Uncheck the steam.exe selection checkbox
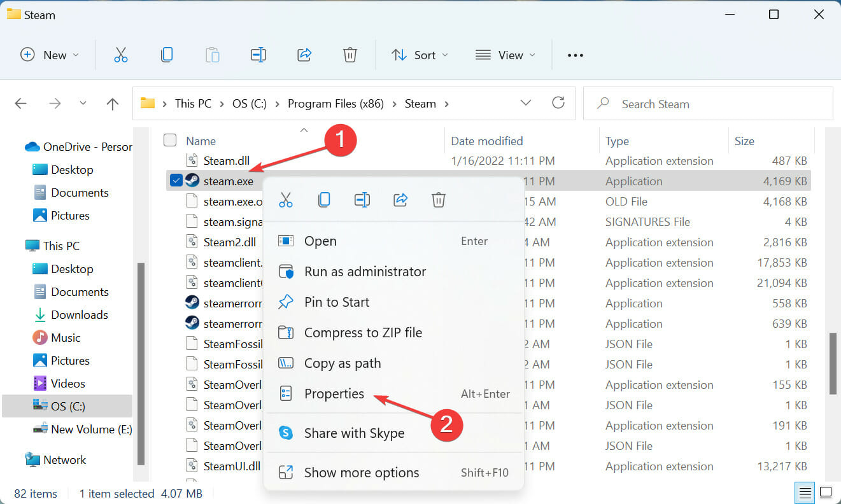841x504 pixels. [176, 181]
